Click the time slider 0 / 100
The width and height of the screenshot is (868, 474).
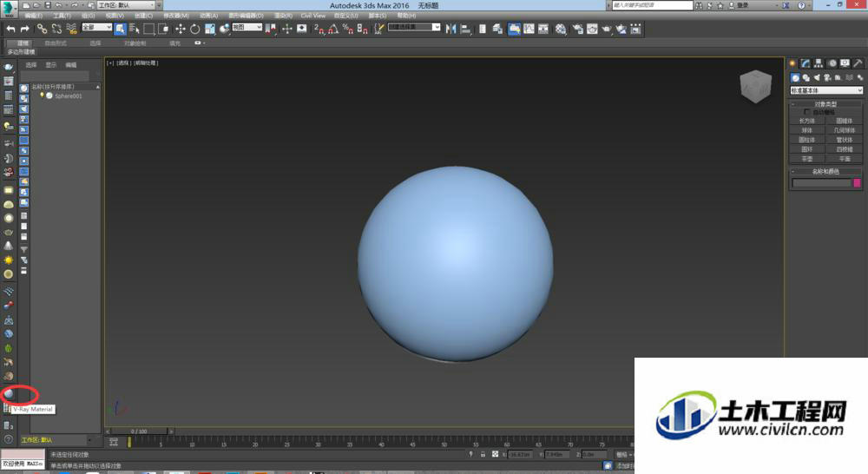[139, 431]
